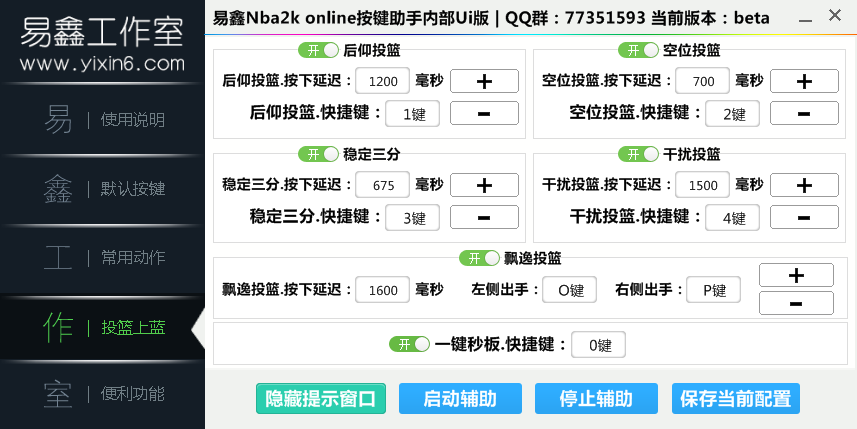Screen dimensions: 857x429
Task: Switch off the 飘逸投篮 toggle
Action: 479,258
